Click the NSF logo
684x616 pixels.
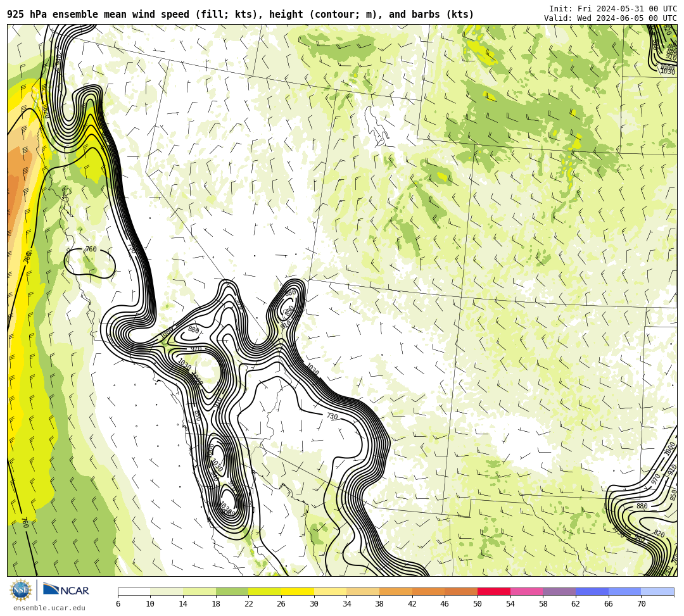coord(20,590)
